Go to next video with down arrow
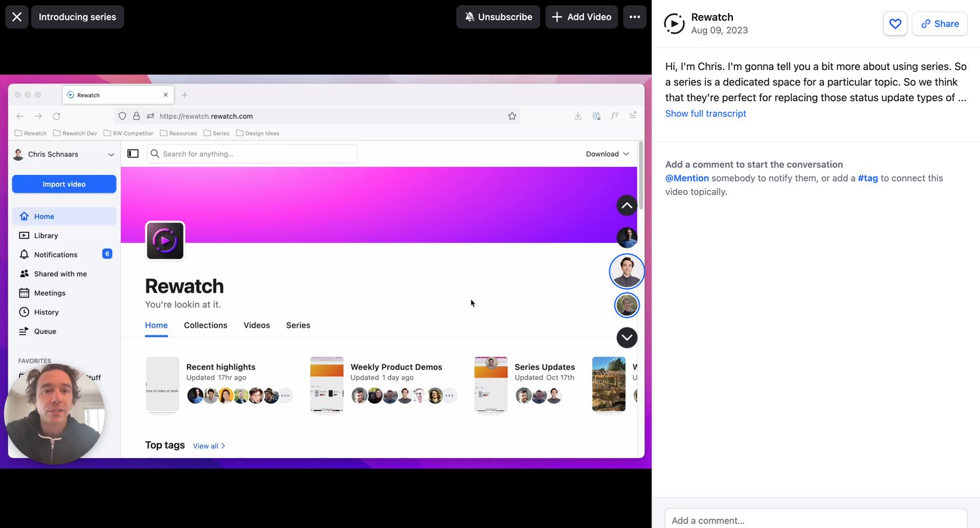 (x=627, y=337)
